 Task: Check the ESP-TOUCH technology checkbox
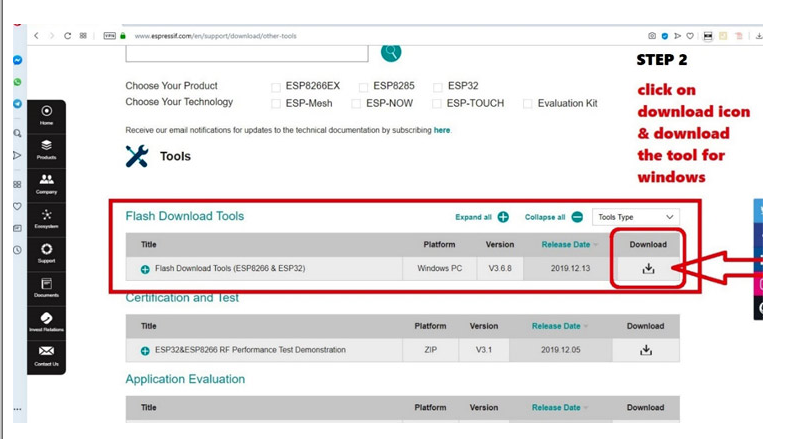click(436, 104)
